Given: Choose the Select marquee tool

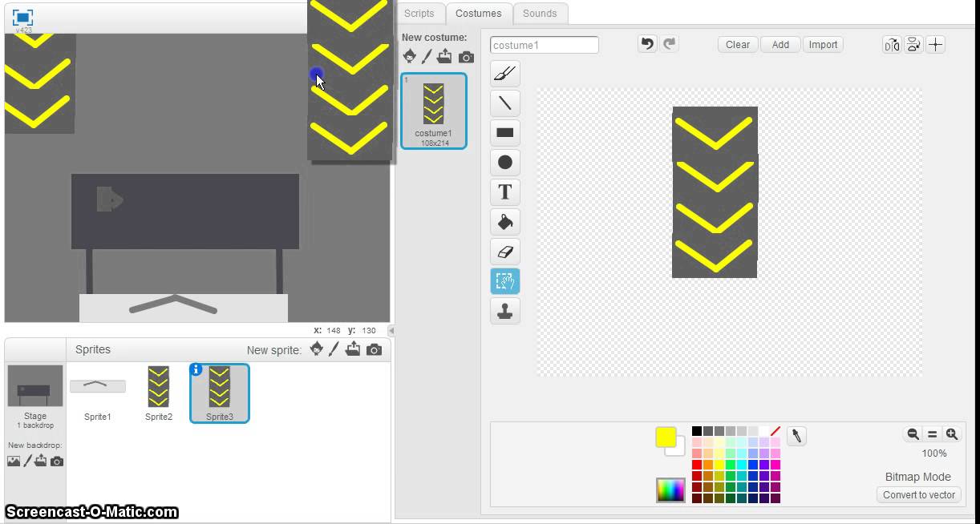Looking at the screenshot, I should (x=505, y=281).
